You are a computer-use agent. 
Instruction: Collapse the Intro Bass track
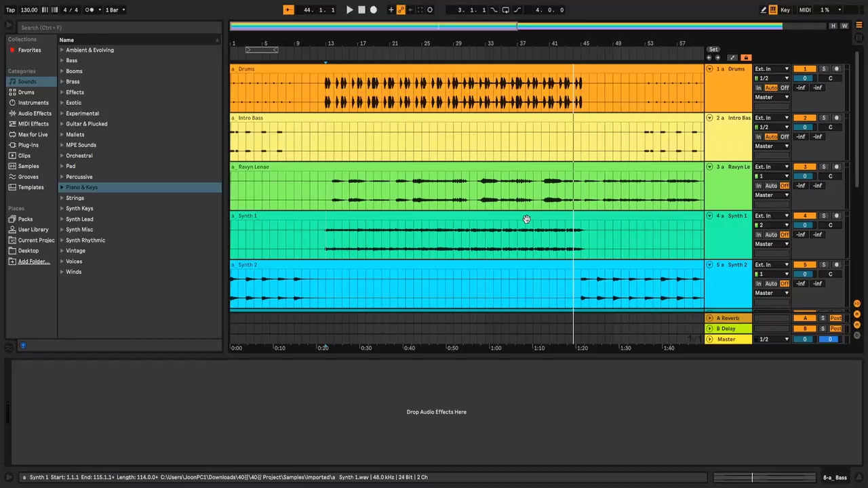(709, 118)
